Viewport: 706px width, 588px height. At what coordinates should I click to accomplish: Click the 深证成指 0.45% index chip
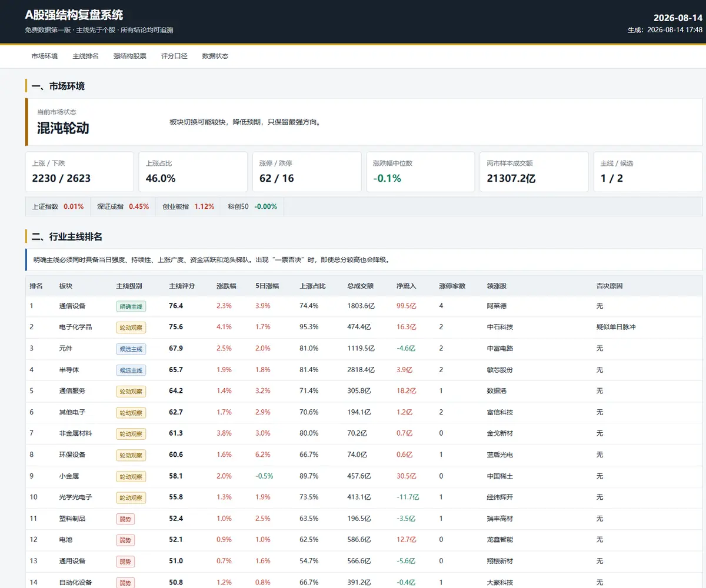[124, 207]
